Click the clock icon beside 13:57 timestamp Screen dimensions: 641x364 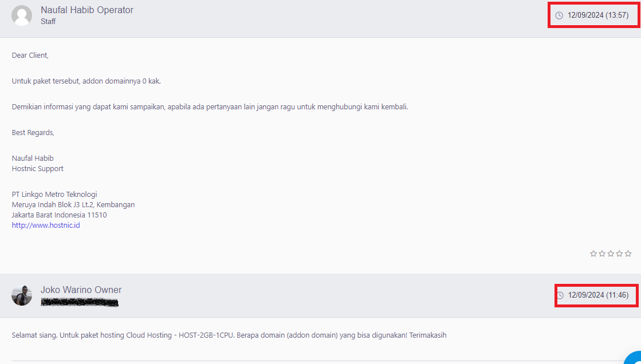tap(559, 15)
